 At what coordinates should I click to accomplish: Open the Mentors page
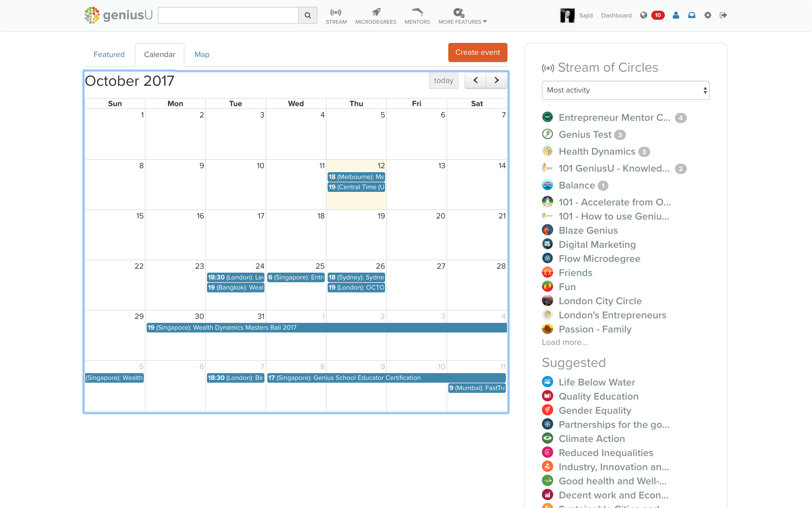point(417,16)
